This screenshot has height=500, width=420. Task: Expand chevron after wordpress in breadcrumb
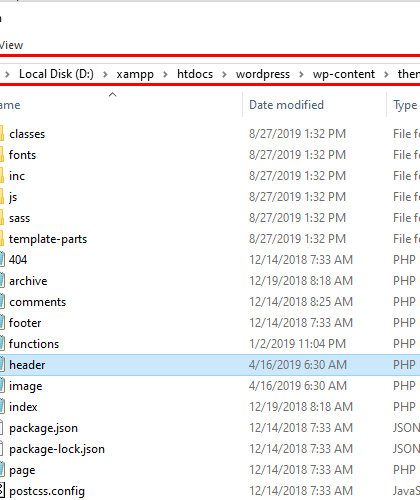(x=301, y=74)
